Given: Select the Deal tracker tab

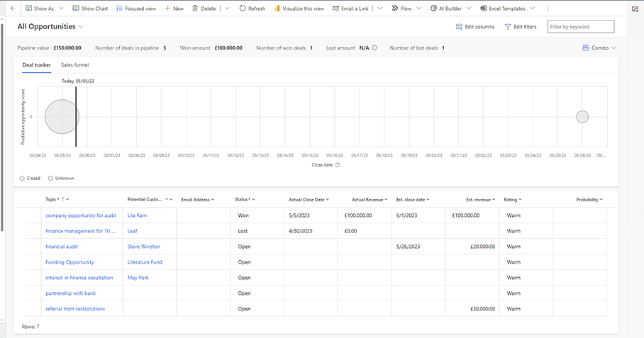Looking at the screenshot, I should (36, 64).
